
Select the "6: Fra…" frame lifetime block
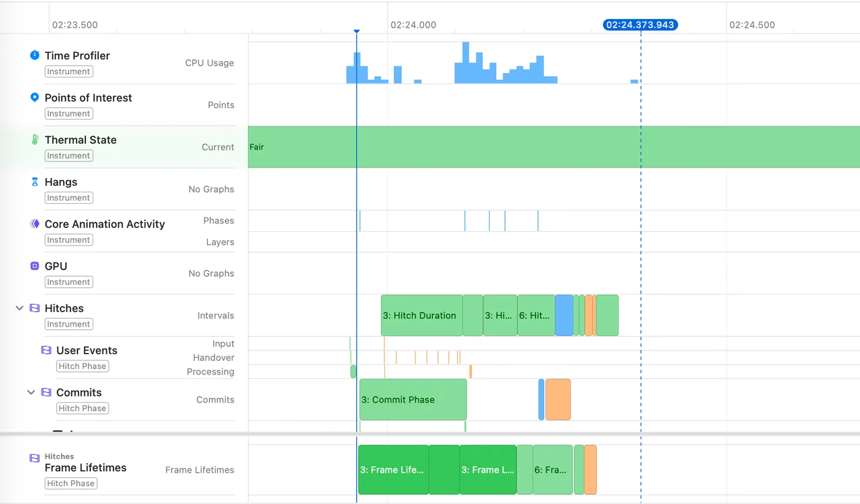[x=552, y=470]
